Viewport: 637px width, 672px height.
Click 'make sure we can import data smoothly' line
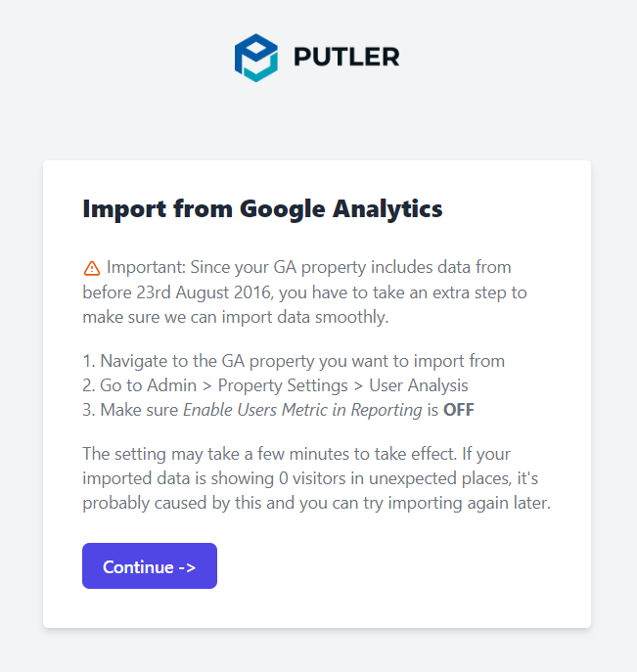click(236, 317)
